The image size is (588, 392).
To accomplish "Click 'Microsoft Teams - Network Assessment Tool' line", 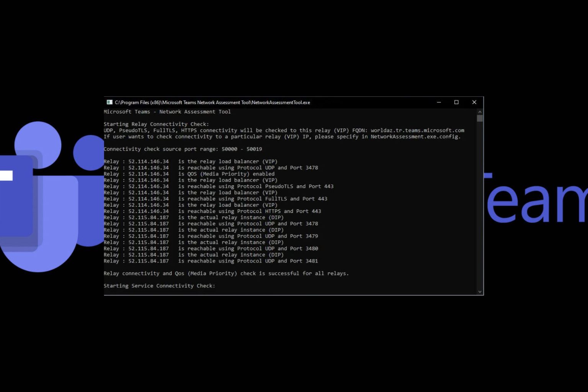I will (x=167, y=112).
